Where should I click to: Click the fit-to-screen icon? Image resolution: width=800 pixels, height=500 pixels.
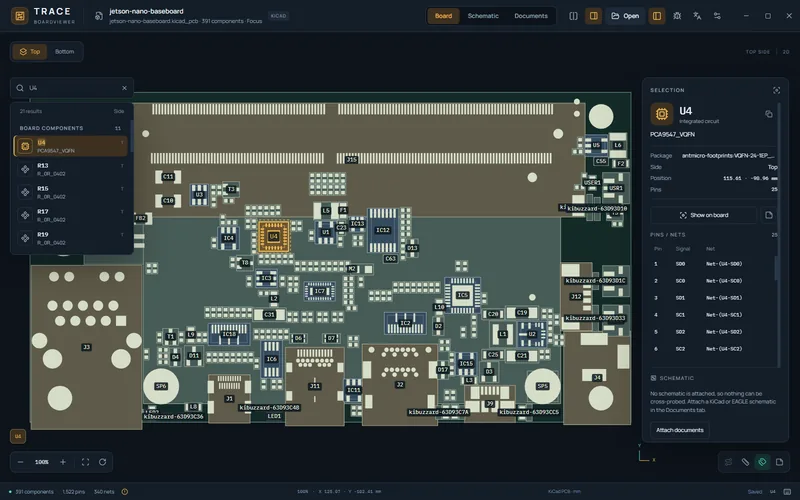pyautogui.click(x=85, y=462)
